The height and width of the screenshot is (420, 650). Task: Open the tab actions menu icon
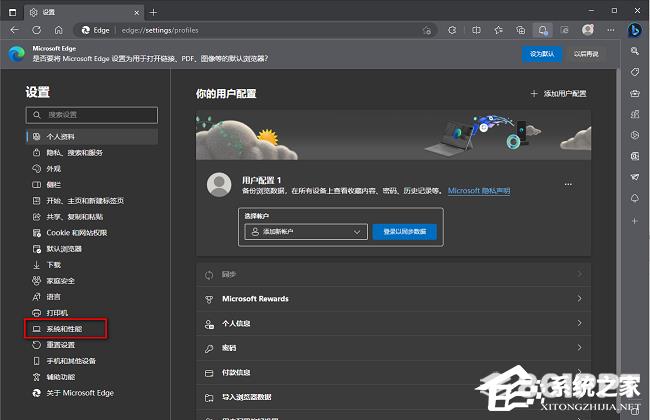coord(12,12)
